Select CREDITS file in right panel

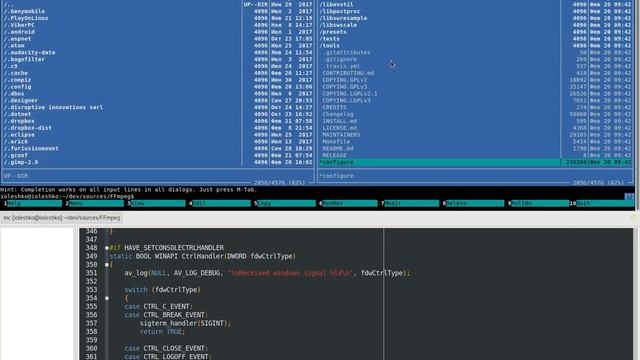coord(335,107)
